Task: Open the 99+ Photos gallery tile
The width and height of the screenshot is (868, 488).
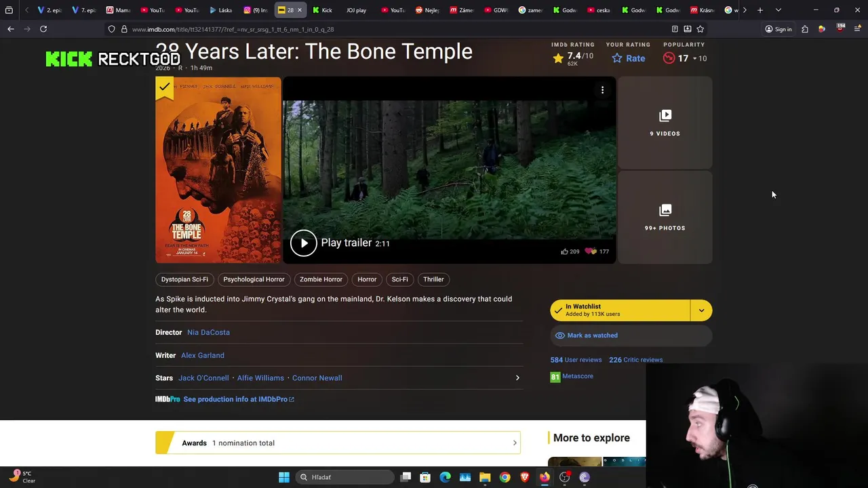Action: [x=665, y=218]
